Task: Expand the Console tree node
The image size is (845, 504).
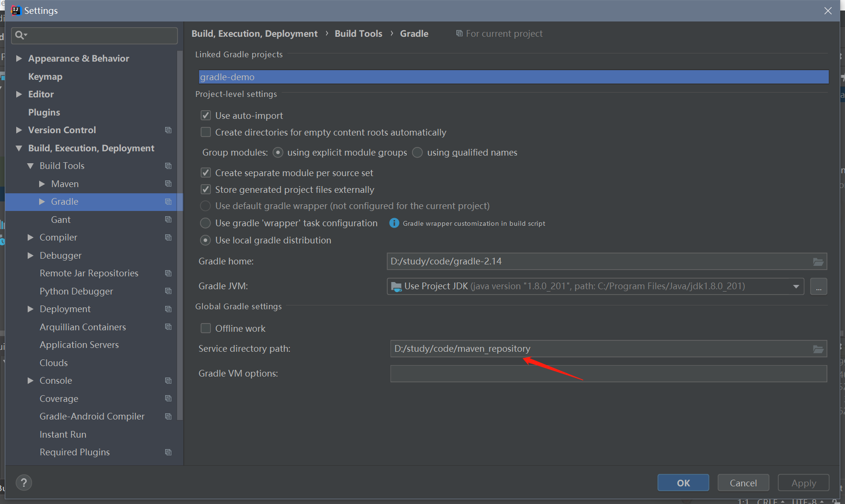Action: pyautogui.click(x=31, y=380)
